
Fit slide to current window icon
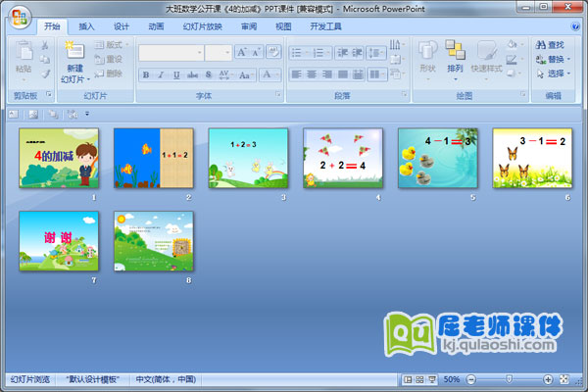point(564,379)
